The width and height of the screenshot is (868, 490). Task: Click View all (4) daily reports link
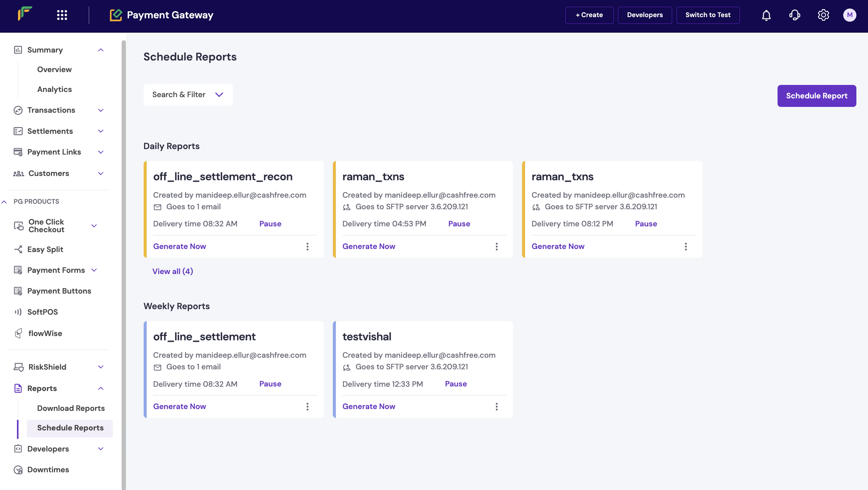172,271
